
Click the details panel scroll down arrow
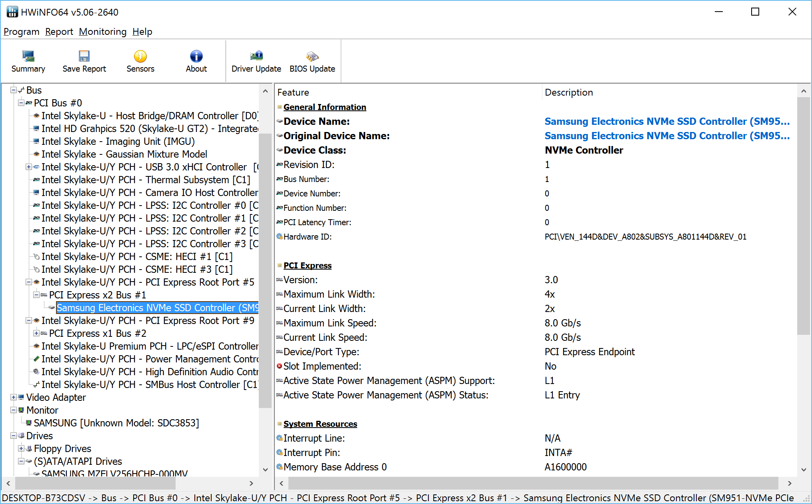point(803,470)
